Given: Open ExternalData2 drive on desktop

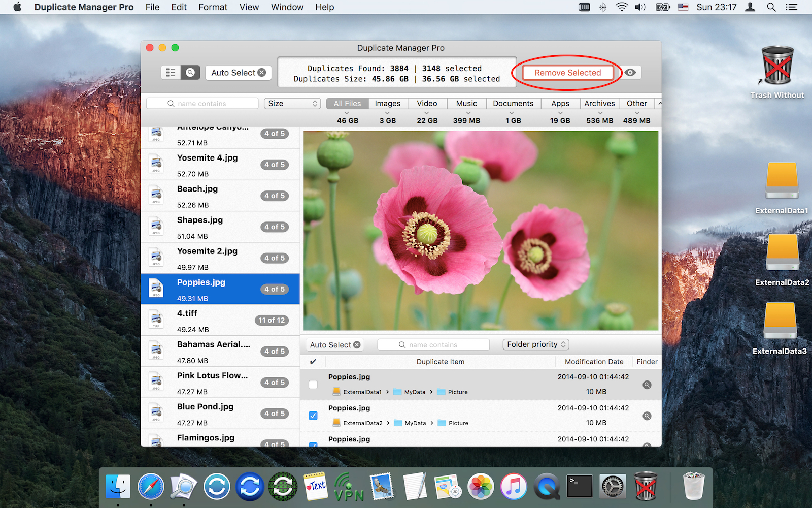Looking at the screenshot, I should (782, 252).
